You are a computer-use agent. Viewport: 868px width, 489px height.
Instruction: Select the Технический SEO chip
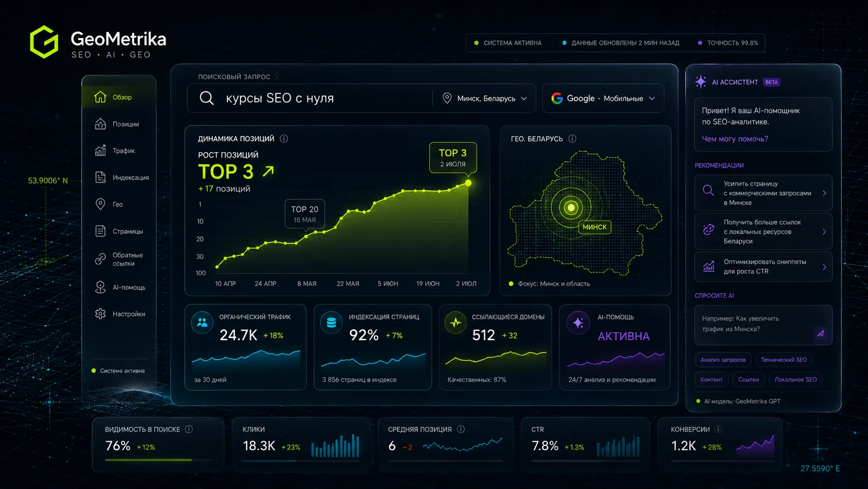[784, 360]
